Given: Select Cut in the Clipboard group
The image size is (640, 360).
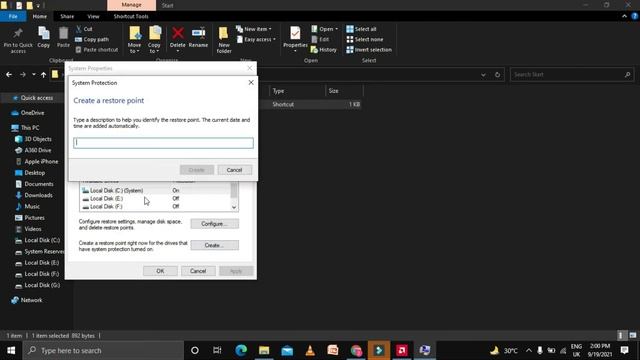Looking at the screenshot, I should (84, 29).
